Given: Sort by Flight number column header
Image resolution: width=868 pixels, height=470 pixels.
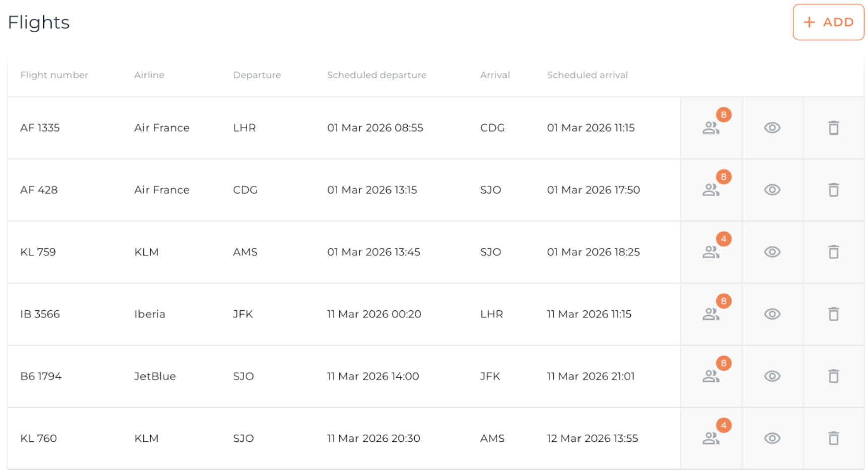Looking at the screenshot, I should coord(54,75).
